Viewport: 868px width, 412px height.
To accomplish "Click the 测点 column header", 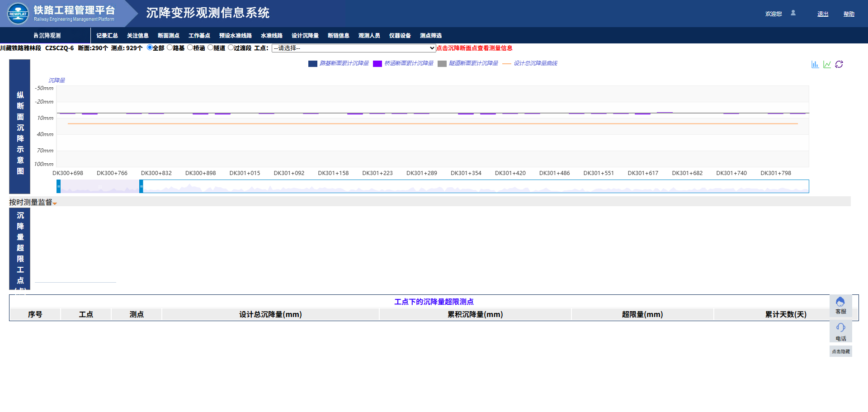I will pos(137,314).
